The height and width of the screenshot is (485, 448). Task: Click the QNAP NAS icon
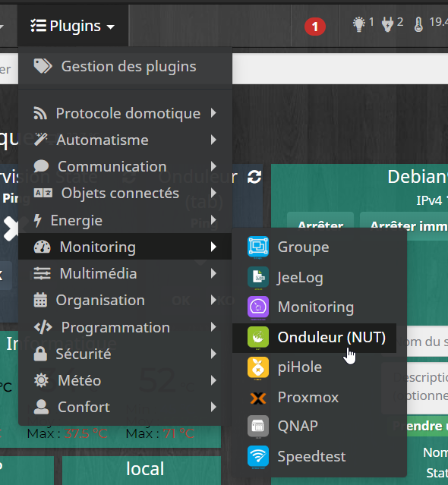coord(257,426)
